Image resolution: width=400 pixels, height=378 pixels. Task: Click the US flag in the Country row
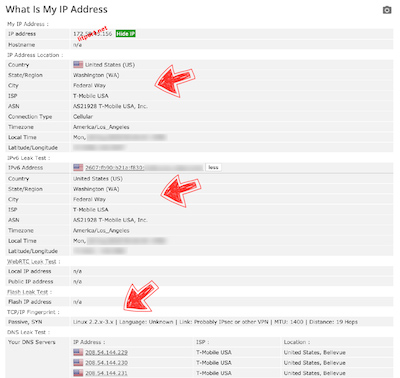pos(78,65)
